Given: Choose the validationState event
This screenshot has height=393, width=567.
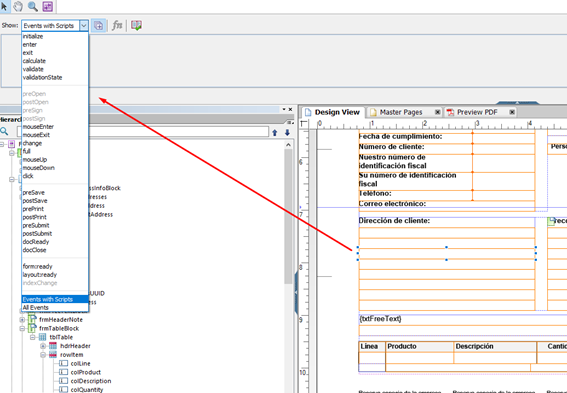Looking at the screenshot, I should pyautogui.click(x=43, y=77).
